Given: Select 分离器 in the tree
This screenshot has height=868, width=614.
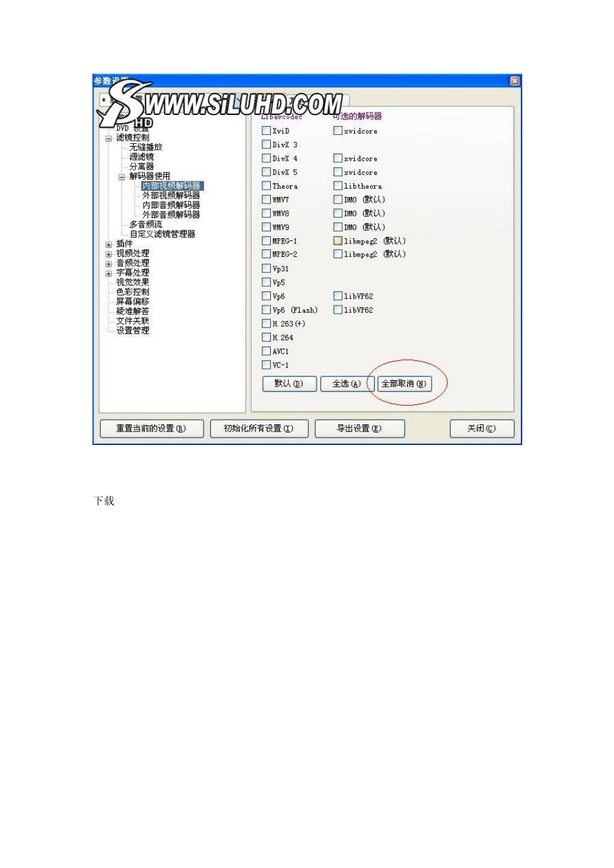Looking at the screenshot, I should click(142, 167).
